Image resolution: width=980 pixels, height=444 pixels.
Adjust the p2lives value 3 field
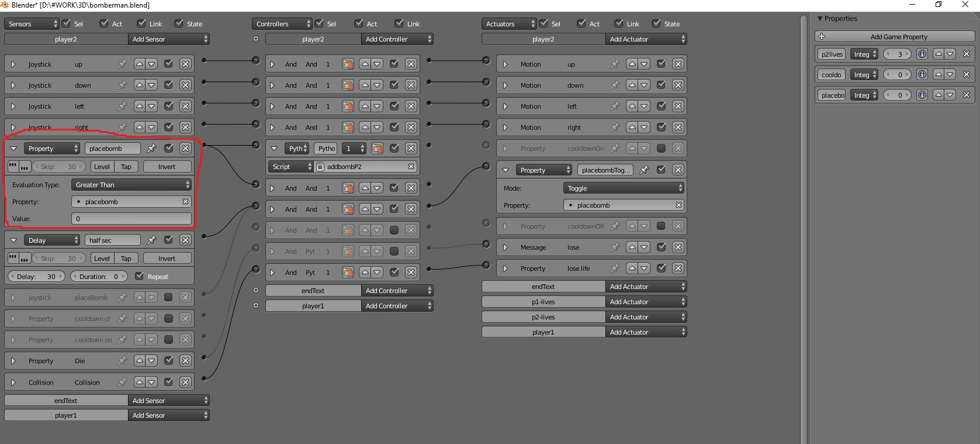pyautogui.click(x=896, y=54)
